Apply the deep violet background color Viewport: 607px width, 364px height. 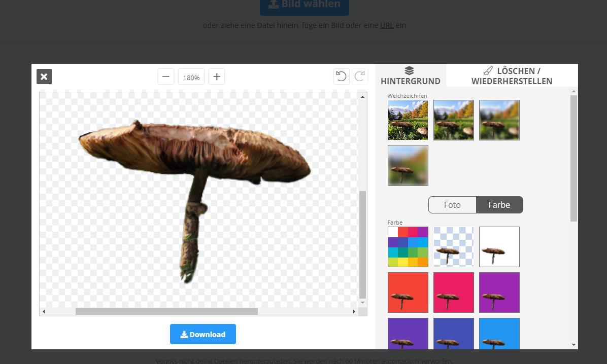tap(408, 334)
